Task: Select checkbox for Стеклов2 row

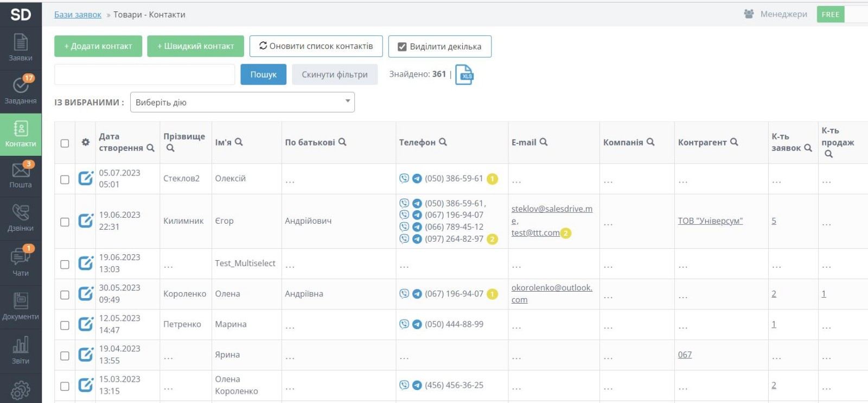Action: pyautogui.click(x=65, y=179)
